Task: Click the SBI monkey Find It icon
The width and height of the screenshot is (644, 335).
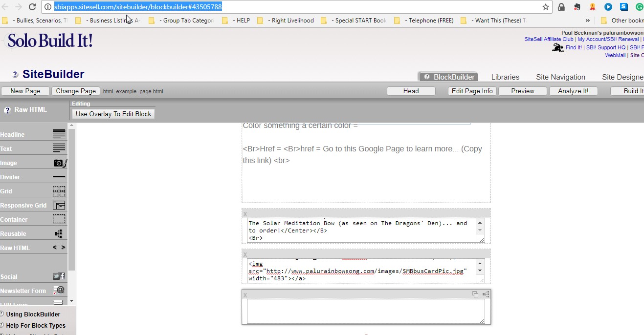Action: tap(558, 47)
